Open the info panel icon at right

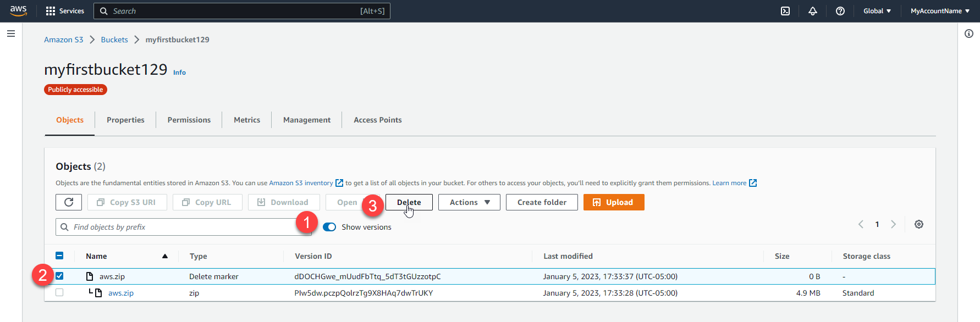[968, 34]
